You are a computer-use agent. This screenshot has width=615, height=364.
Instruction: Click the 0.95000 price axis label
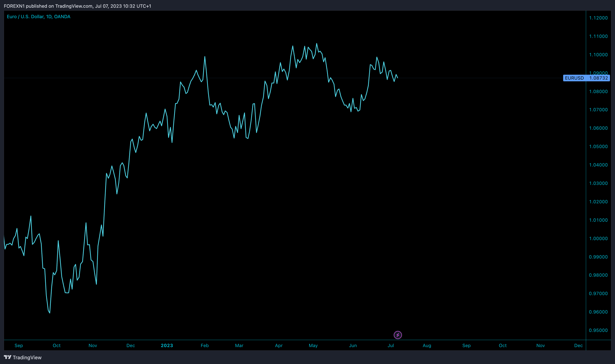(598, 330)
